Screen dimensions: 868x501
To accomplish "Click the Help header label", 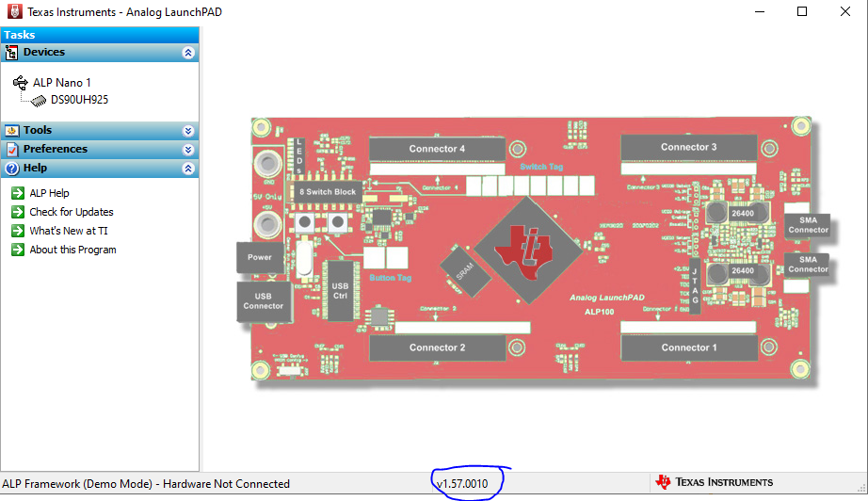I will click(35, 168).
